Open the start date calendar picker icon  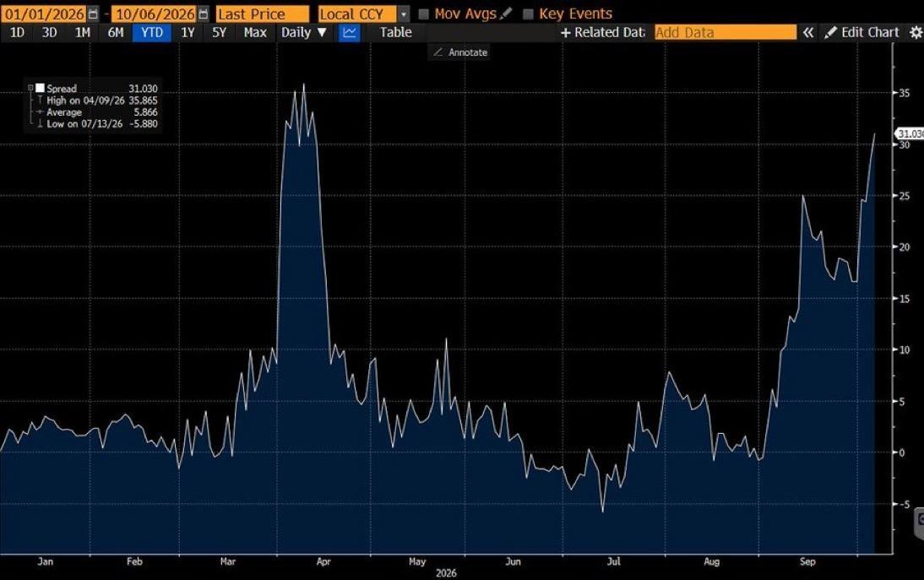coord(93,14)
